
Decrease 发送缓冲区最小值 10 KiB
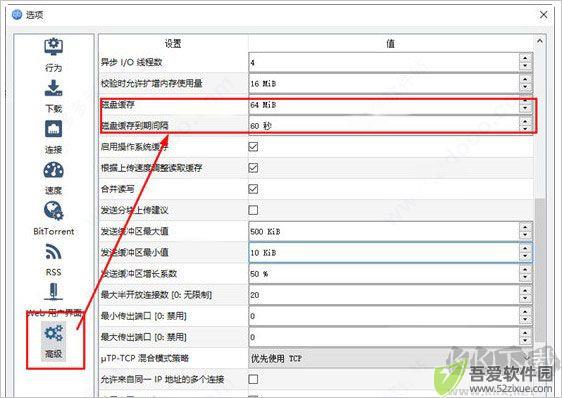(525, 256)
